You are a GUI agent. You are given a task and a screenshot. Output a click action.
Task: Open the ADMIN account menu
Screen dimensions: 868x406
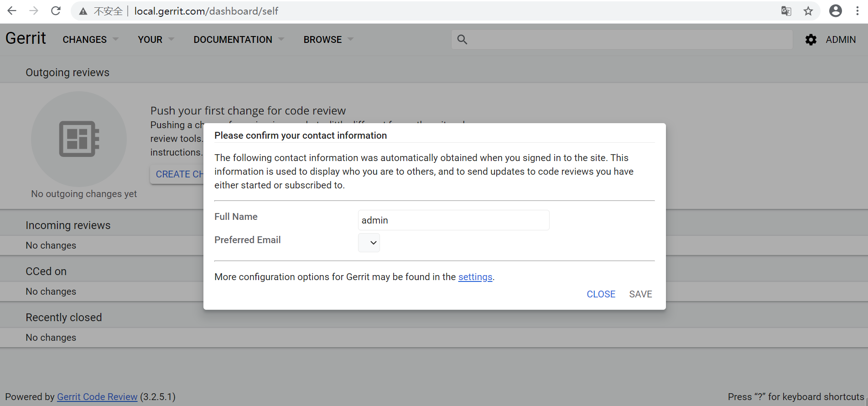(x=841, y=40)
